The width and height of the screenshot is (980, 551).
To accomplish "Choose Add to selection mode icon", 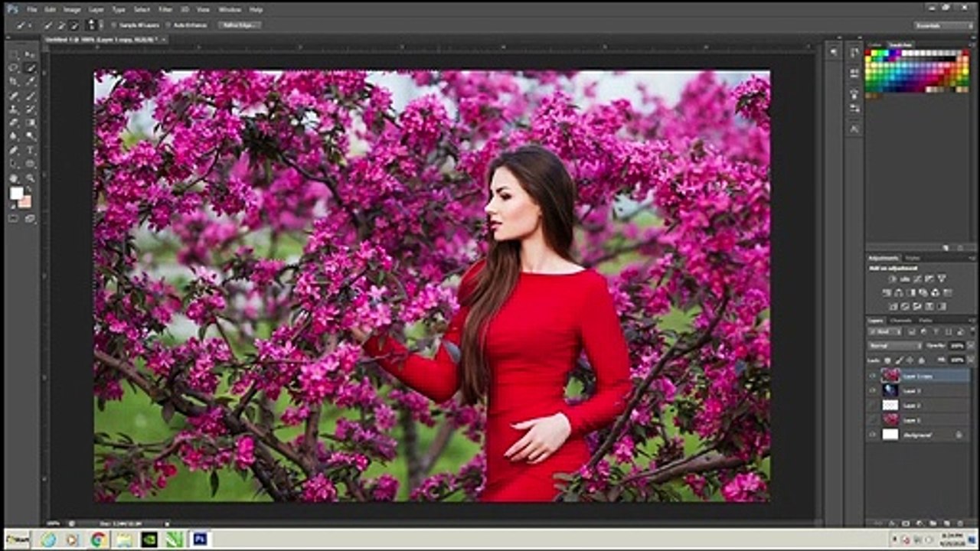I will tap(61, 24).
